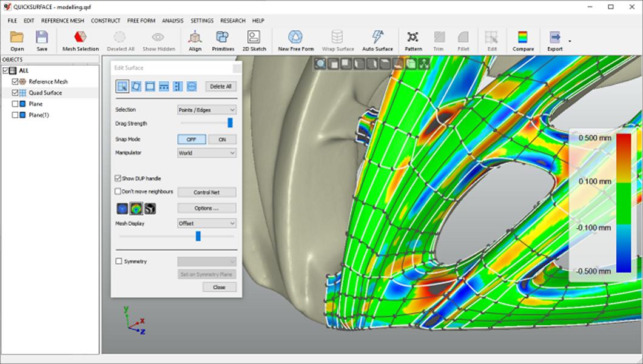Open the Mesh Display Offset dropdown
The width and height of the screenshot is (643, 364).
coord(206,223)
